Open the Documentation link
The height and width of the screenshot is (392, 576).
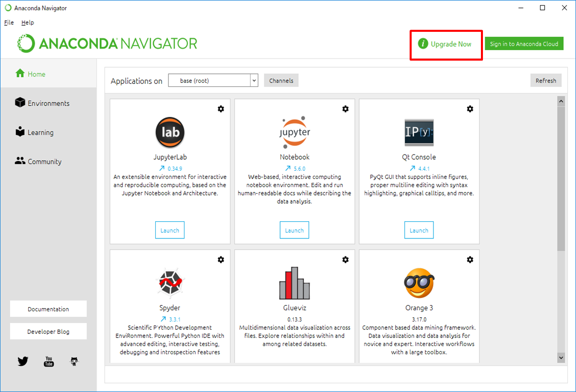tap(48, 309)
